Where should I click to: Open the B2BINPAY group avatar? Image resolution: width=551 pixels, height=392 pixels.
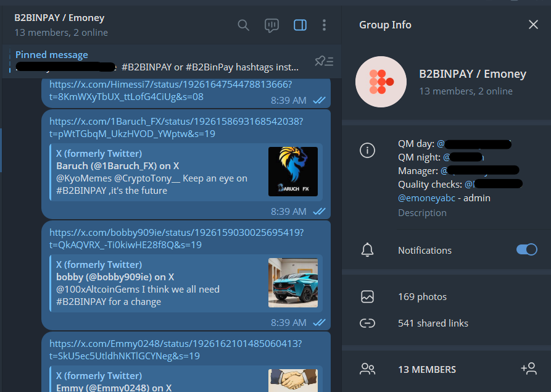[x=381, y=81]
